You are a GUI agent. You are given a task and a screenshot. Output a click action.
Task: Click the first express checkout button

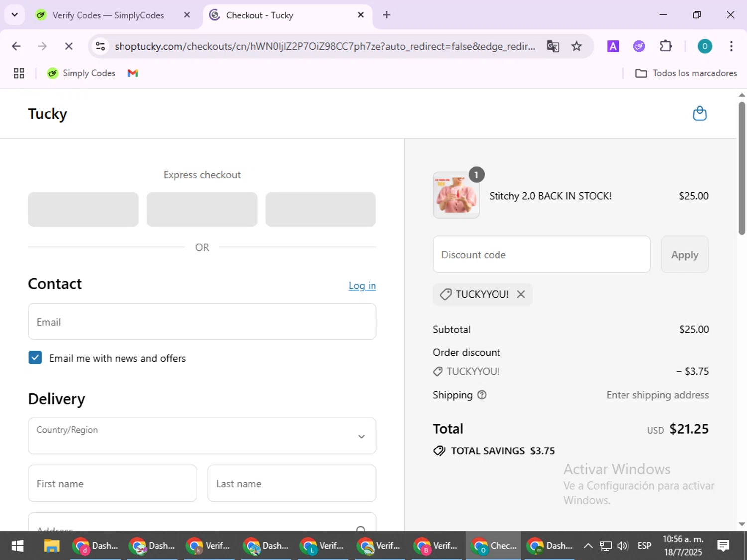(83, 210)
